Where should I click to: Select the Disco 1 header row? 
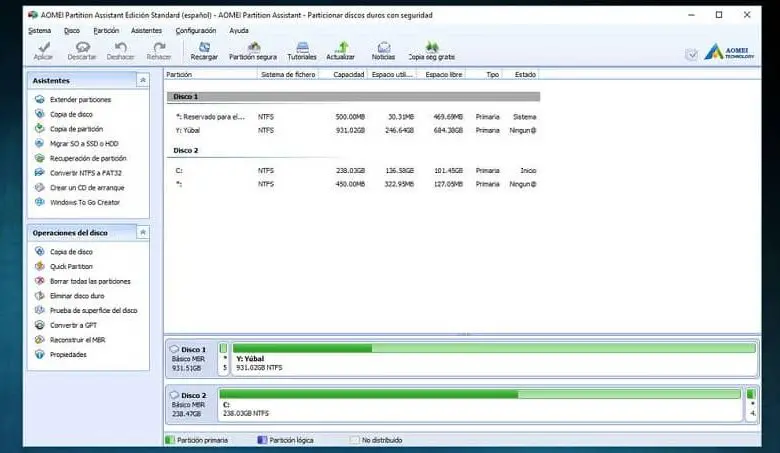(353, 96)
